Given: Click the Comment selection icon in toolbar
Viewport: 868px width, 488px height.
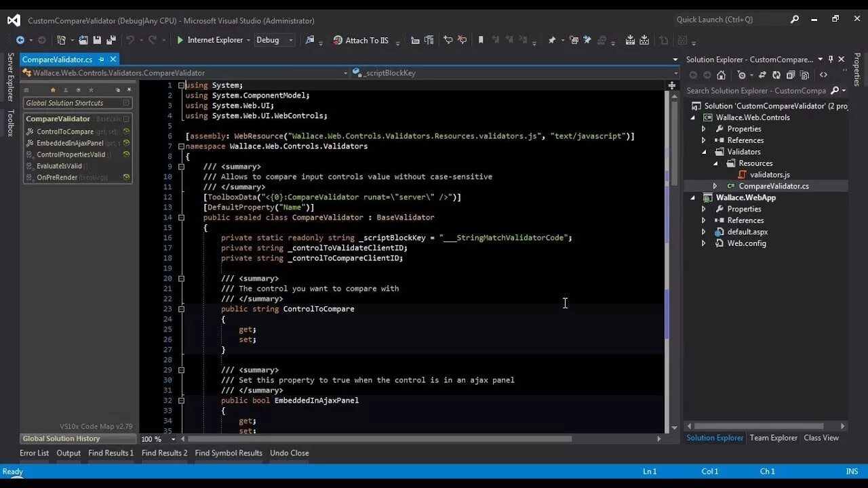Looking at the screenshot, I should coord(448,40).
